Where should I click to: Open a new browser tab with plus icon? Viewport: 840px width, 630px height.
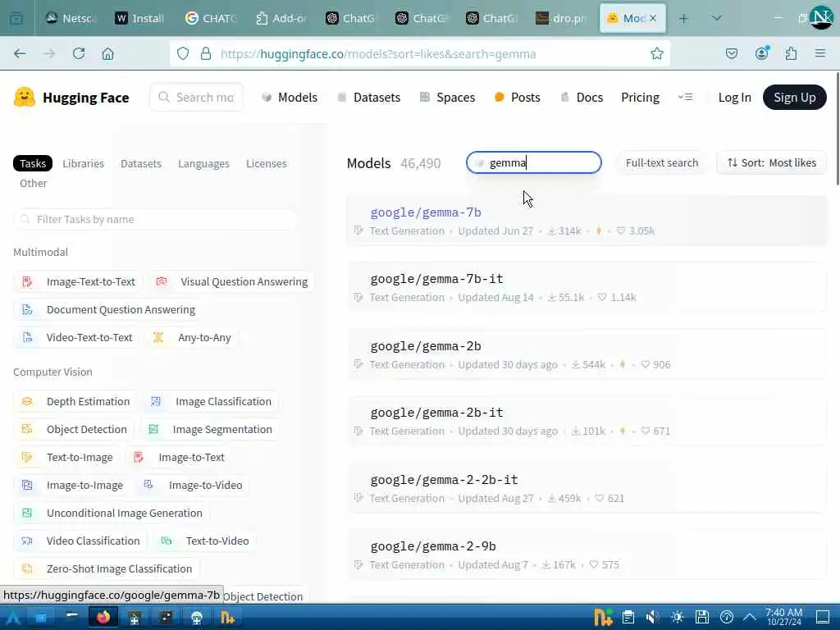(x=683, y=18)
